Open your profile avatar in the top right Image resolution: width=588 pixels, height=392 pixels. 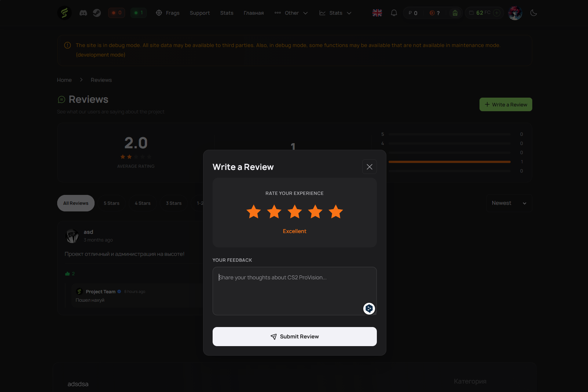coord(515,12)
